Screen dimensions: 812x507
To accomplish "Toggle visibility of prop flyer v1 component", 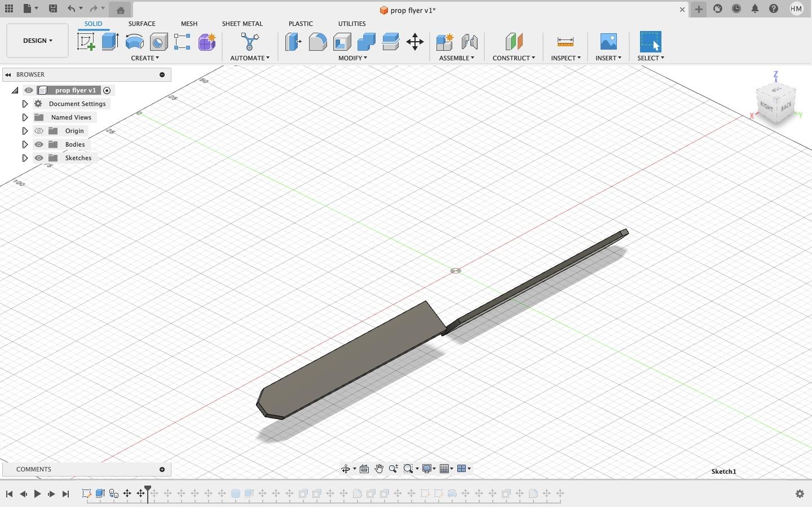I will point(28,90).
